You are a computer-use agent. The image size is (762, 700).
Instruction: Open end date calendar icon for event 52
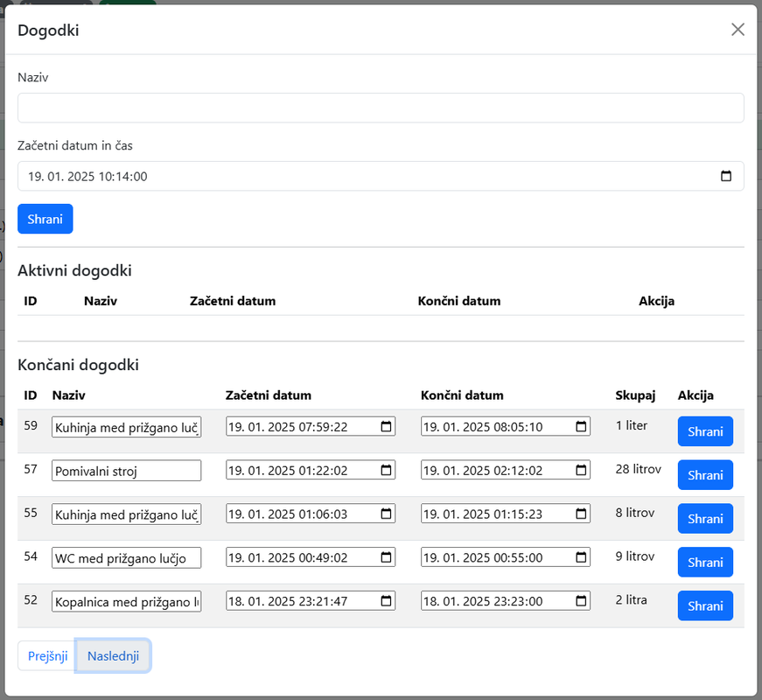[581, 601]
